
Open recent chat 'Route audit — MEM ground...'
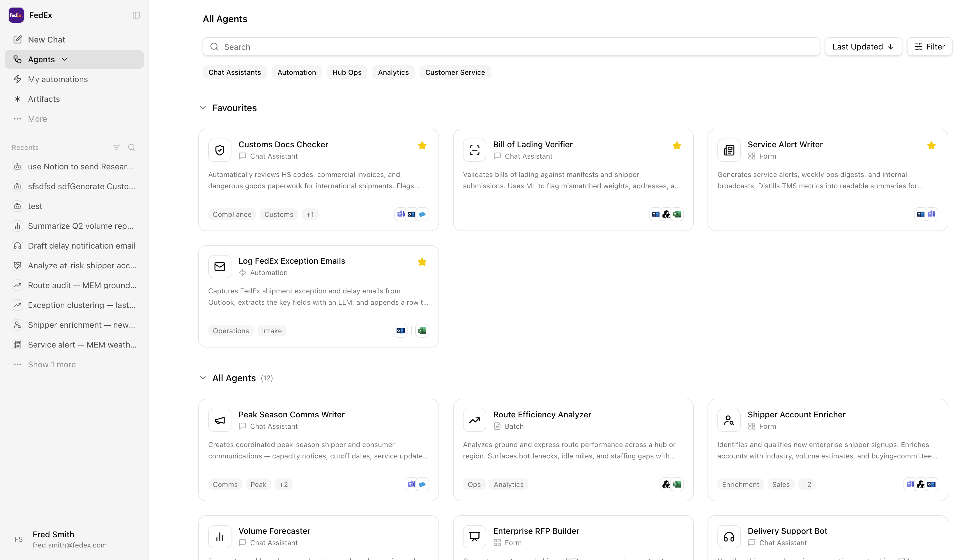pyautogui.click(x=74, y=285)
